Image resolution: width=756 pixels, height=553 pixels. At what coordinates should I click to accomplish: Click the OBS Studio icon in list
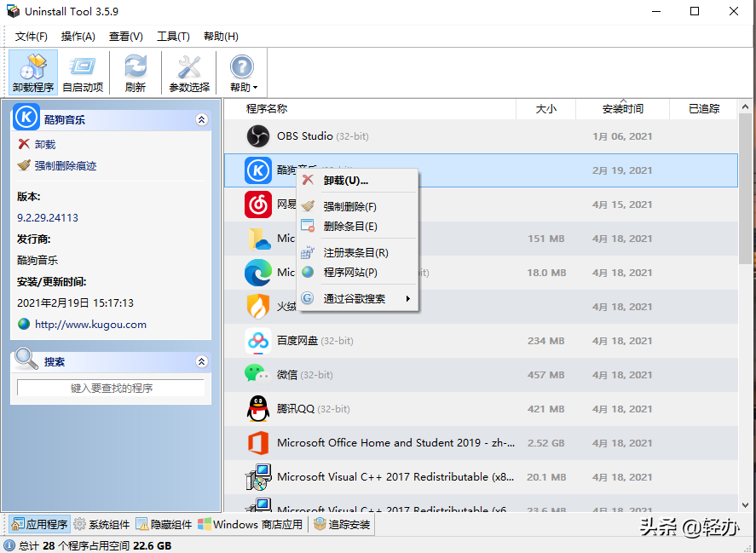click(258, 136)
